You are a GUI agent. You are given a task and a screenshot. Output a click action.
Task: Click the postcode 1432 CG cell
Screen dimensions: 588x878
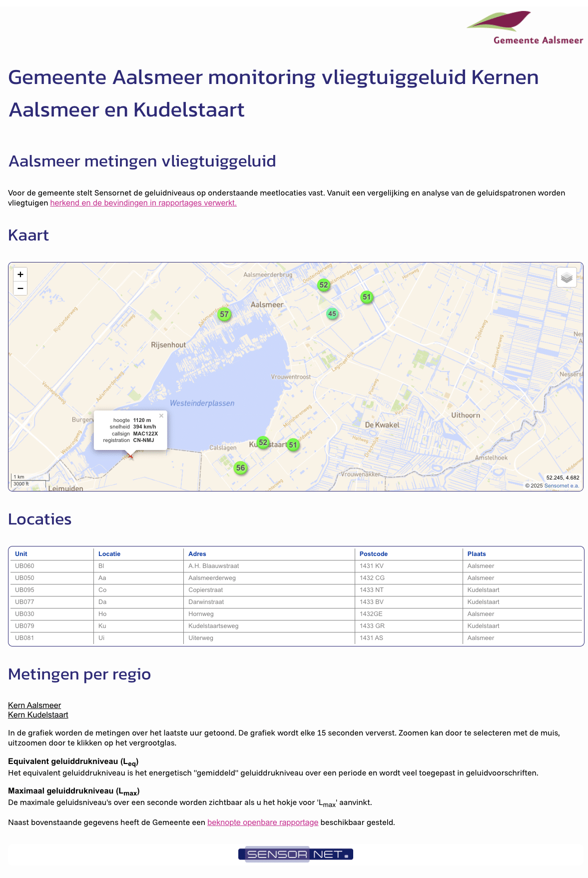click(x=409, y=578)
